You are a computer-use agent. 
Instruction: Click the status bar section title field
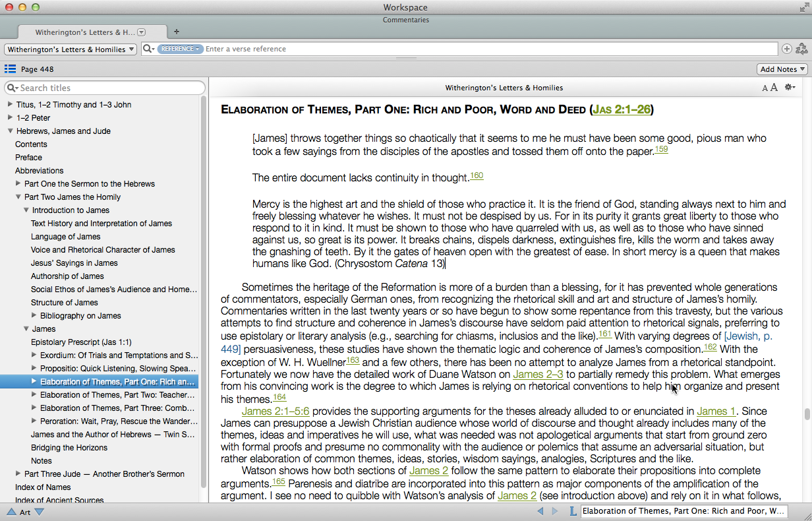pyautogui.click(x=683, y=511)
